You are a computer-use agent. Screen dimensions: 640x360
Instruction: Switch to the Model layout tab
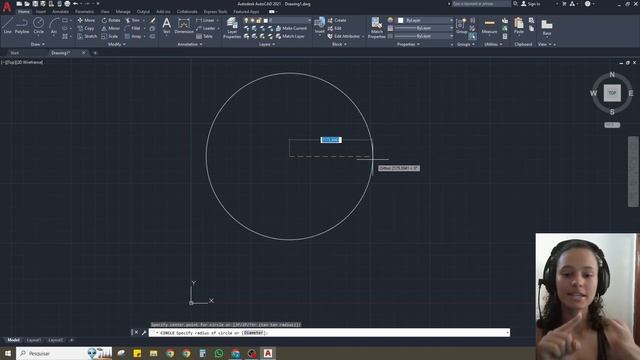click(13, 340)
